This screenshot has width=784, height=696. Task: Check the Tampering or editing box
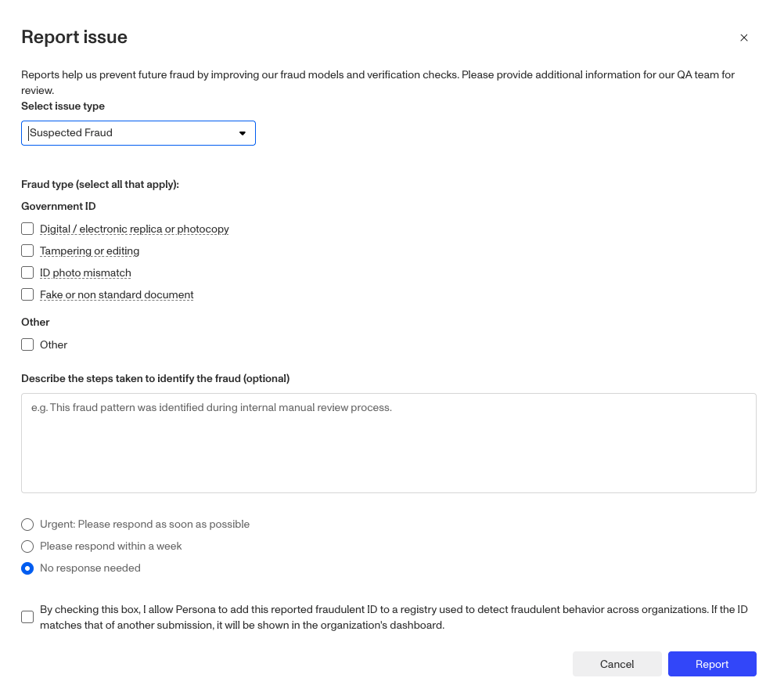[27, 251]
